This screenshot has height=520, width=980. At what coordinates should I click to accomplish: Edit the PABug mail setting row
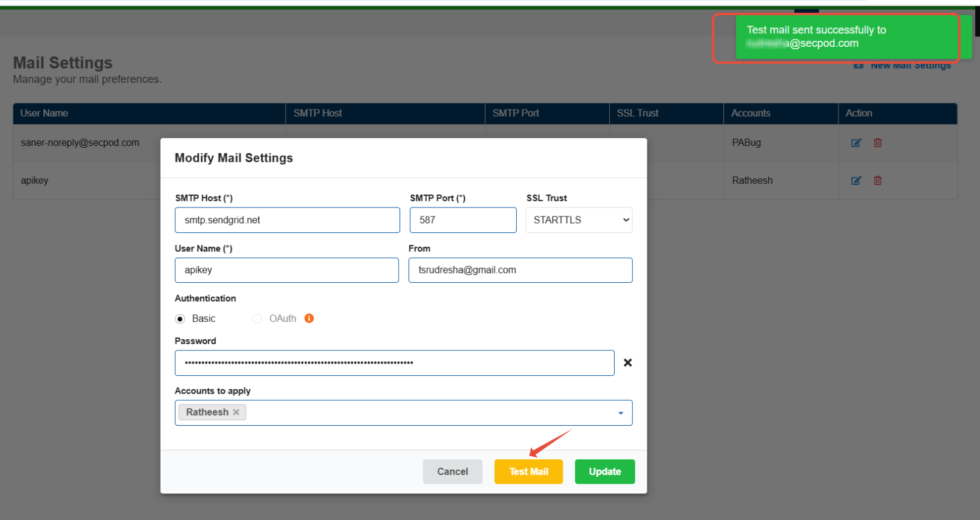click(856, 143)
